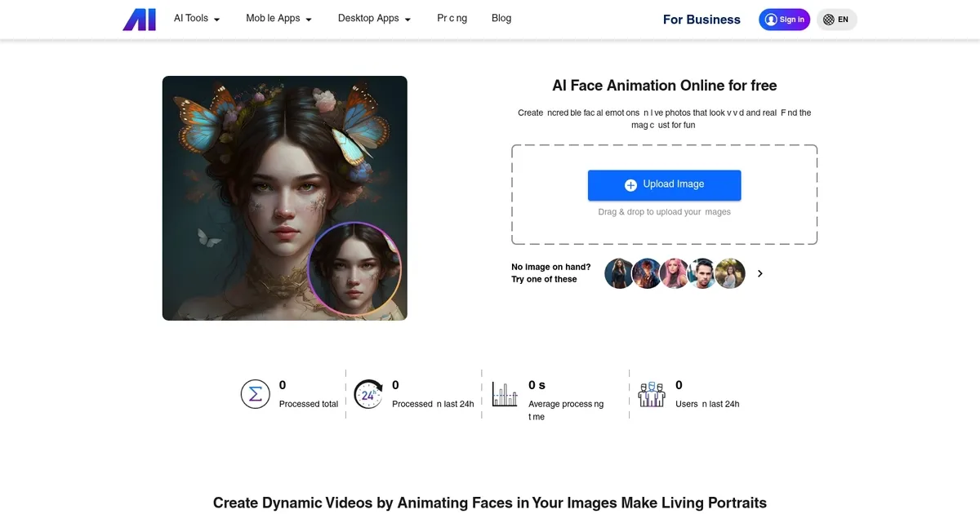Image resolution: width=980 pixels, height=514 pixels.
Task: Expand the AI Tools dropdown menu
Action: pyautogui.click(x=197, y=19)
